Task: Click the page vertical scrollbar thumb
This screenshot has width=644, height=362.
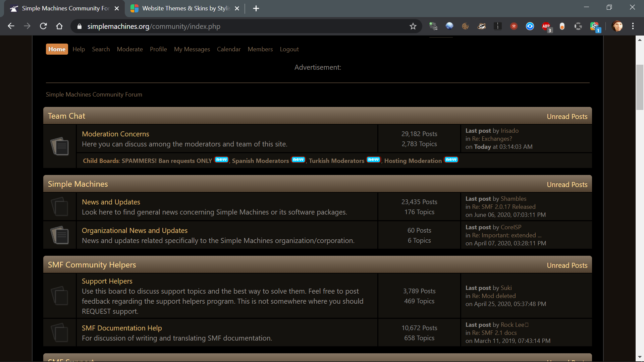Action: tap(640, 87)
